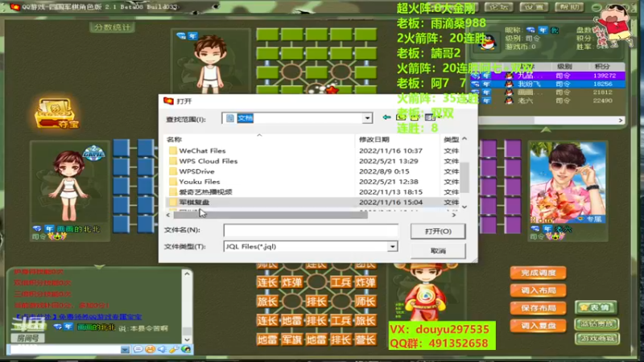Click the chat panel scroll-up arrow
The image size is (644, 362).
click(x=187, y=274)
